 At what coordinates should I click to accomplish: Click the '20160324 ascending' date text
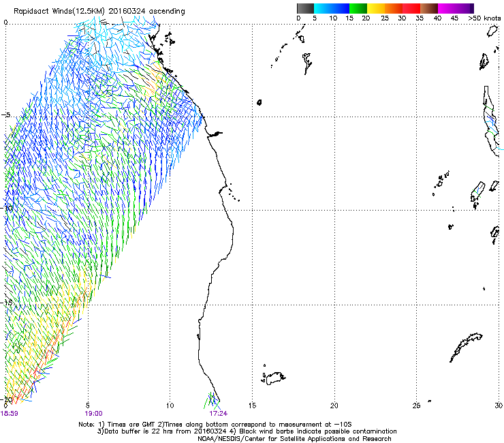click(x=146, y=12)
